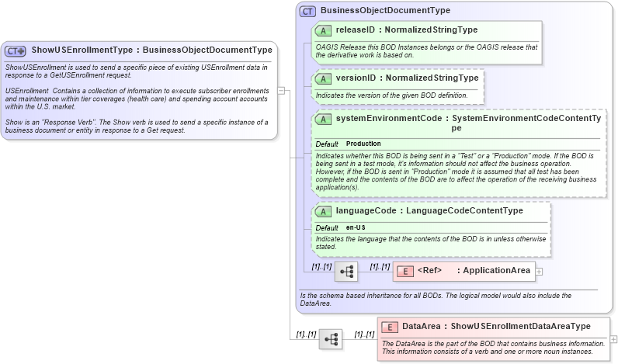Click the sequence compositor icon before DataArea
618x364 pixels.
tap(331, 339)
